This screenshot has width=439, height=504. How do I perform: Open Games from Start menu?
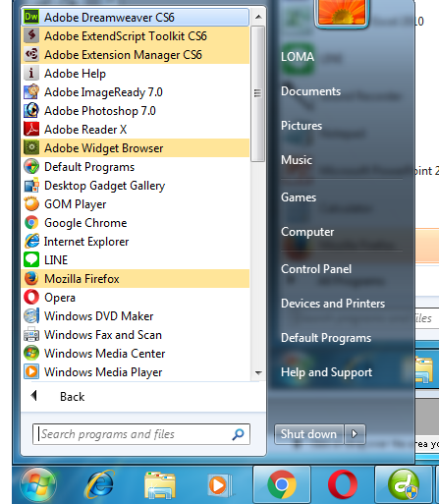click(299, 197)
